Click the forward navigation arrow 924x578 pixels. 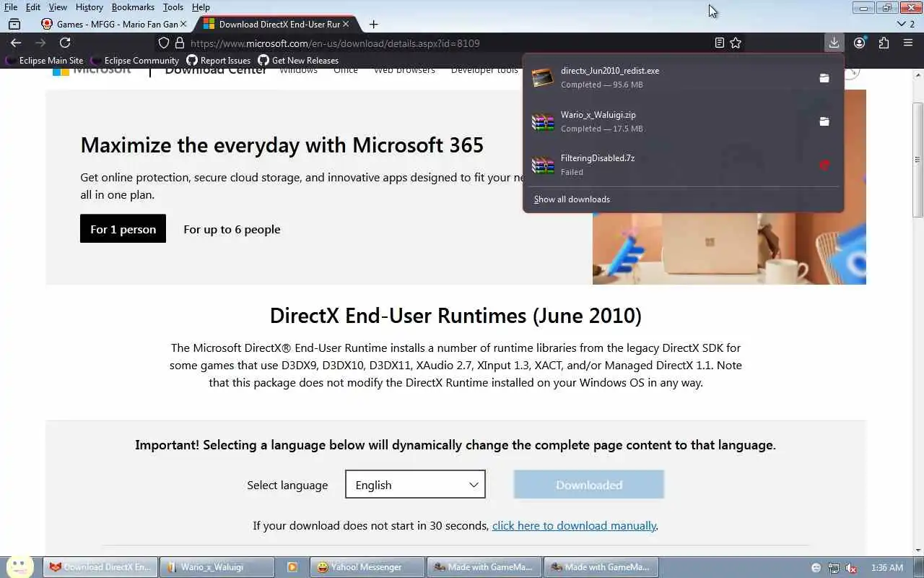[40, 43]
